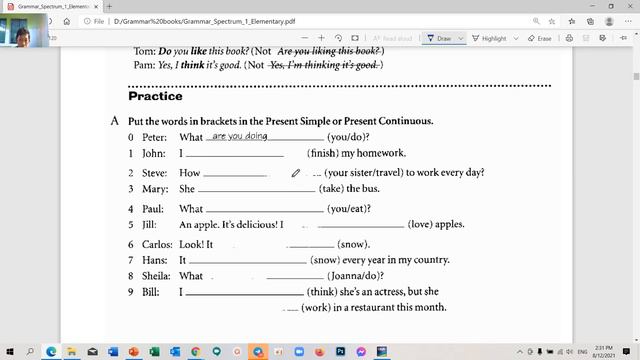Click the Read aloud button
Viewport: 640px width, 360px height.
(x=393, y=38)
